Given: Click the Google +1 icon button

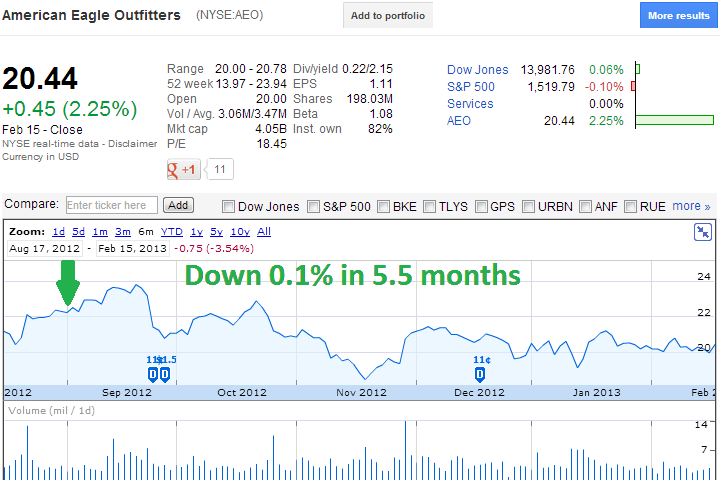Looking at the screenshot, I should pyautogui.click(x=183, y=169).
